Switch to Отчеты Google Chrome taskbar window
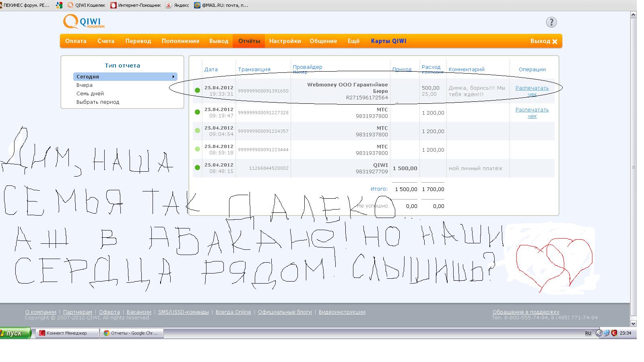 [132, 333]
